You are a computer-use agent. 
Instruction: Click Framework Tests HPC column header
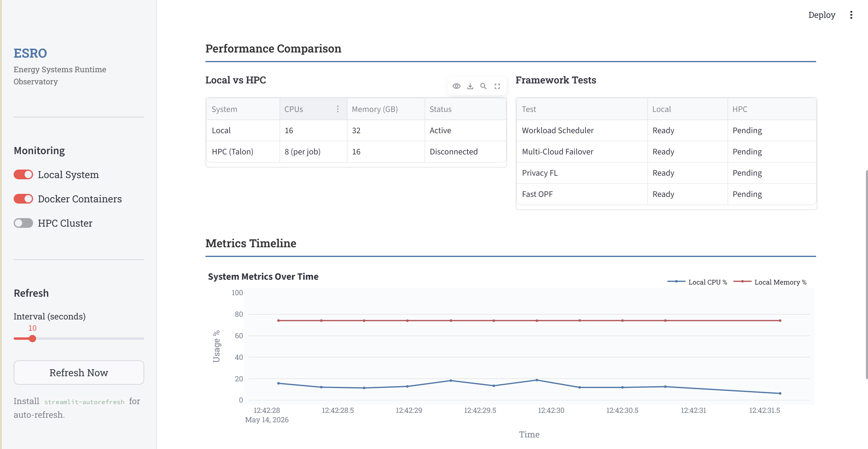771,109
